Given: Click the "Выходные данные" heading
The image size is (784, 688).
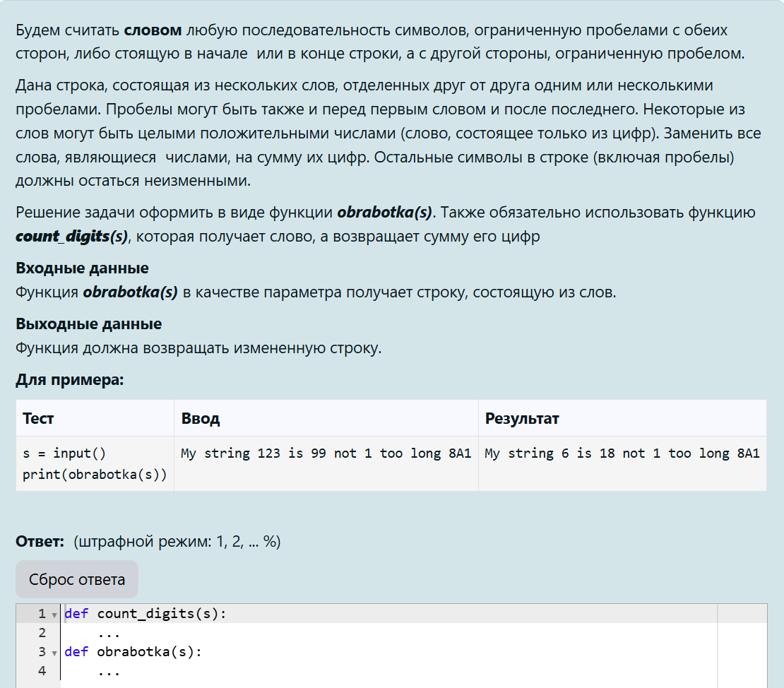Looking at the screenshot, I should click(88, 324).
